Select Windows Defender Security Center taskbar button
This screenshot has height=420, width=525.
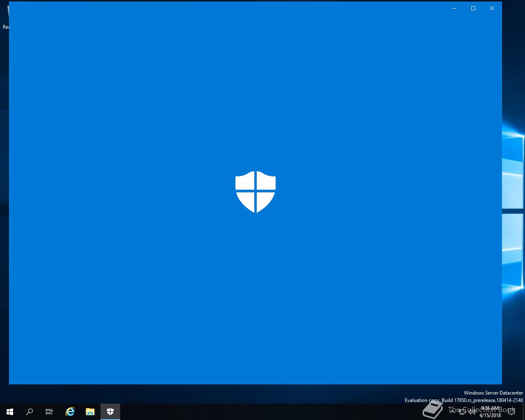[x=110, y=412]
